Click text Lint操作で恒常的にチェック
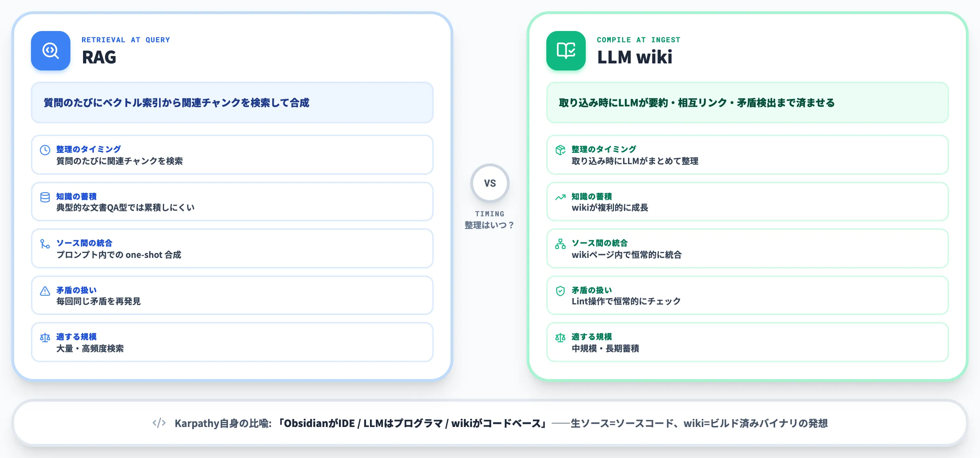 [626, 301]
